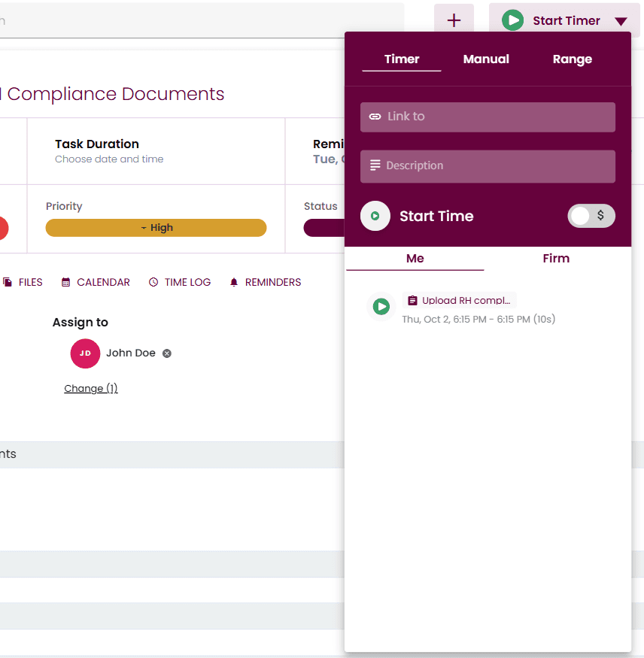Select the CALENDAR icon

click(64, 282)
